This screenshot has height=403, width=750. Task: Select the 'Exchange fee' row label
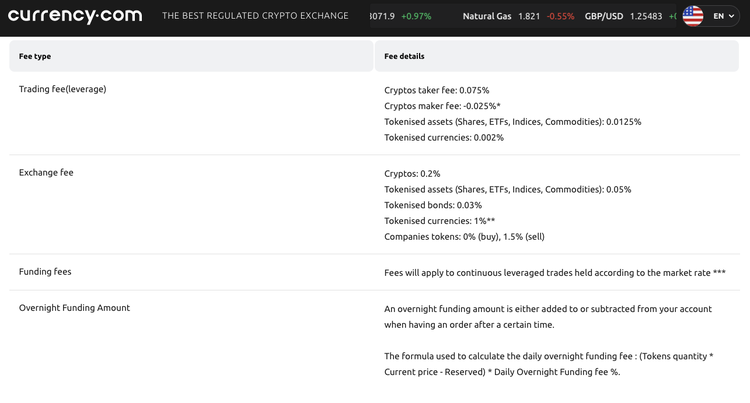click(x=46, y=172)
